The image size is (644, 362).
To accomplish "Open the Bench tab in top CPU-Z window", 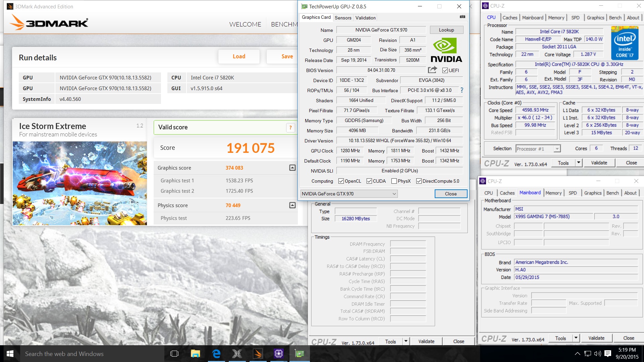I will pos(615,18).
